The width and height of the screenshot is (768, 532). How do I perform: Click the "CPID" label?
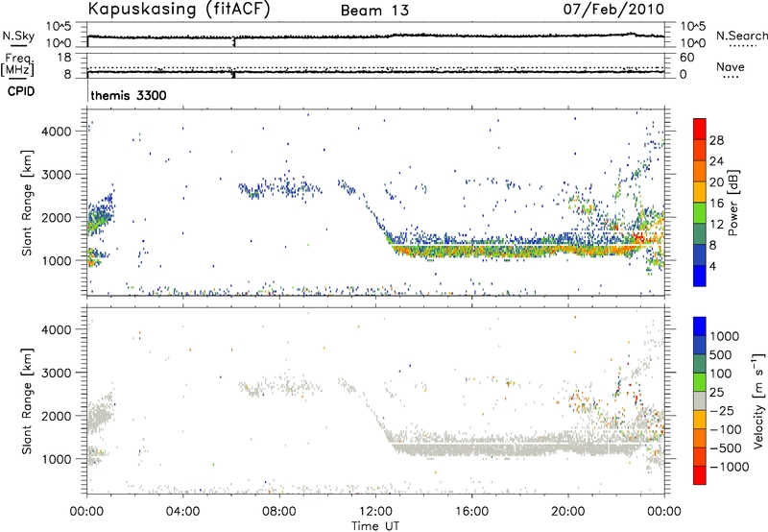(x=21, y=91)
